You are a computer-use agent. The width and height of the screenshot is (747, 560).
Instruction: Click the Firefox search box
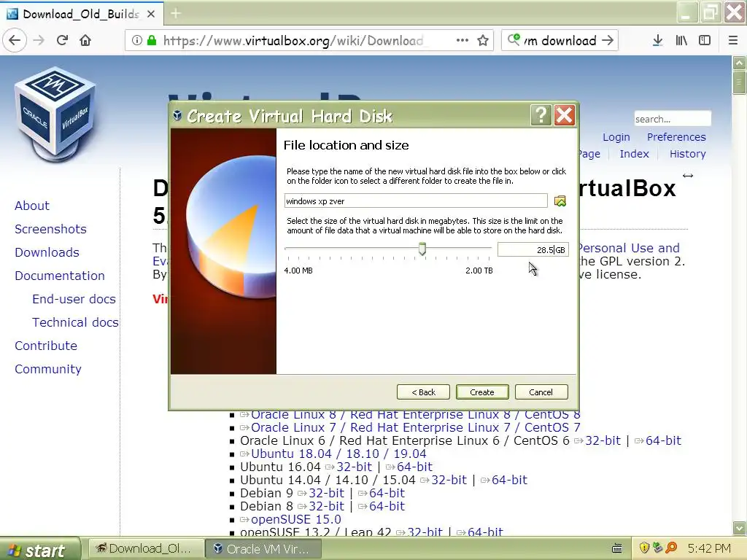[x=560, y=41]
